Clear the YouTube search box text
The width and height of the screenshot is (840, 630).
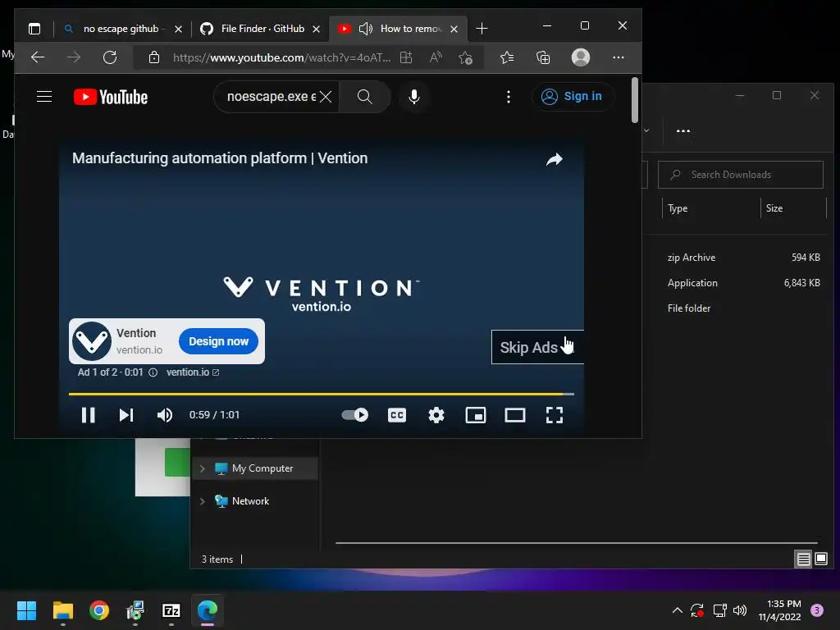coord(326,97)
